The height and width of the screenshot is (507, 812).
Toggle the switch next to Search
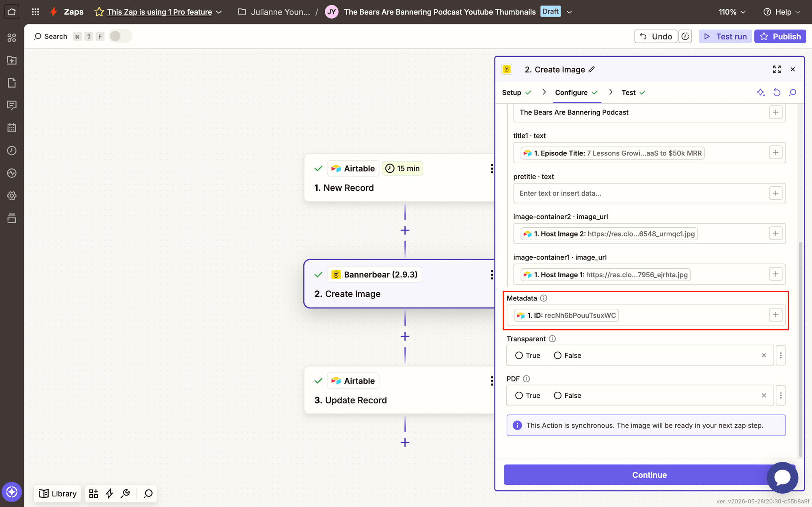click(120, 36)
